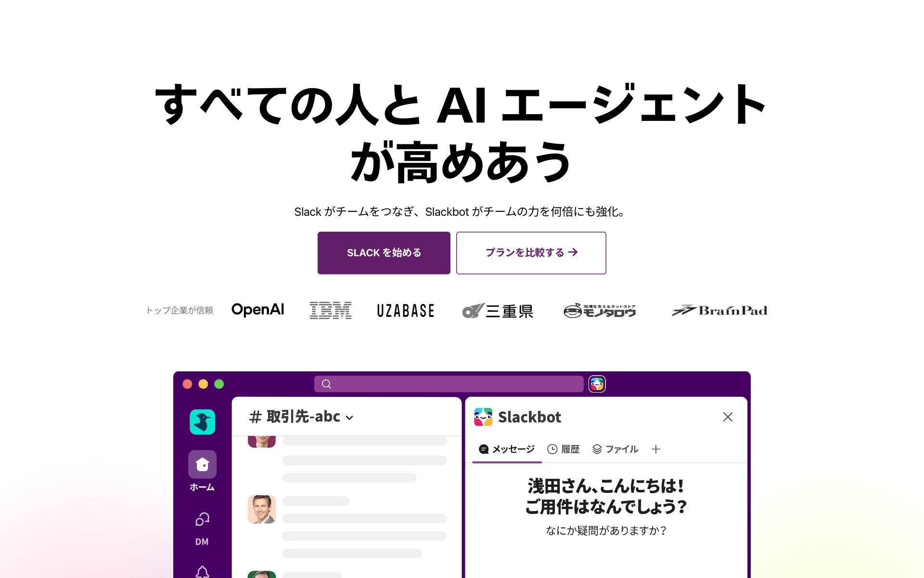Click the green window maximize dot
924x578 pixels.
click(x=219, y=384)
